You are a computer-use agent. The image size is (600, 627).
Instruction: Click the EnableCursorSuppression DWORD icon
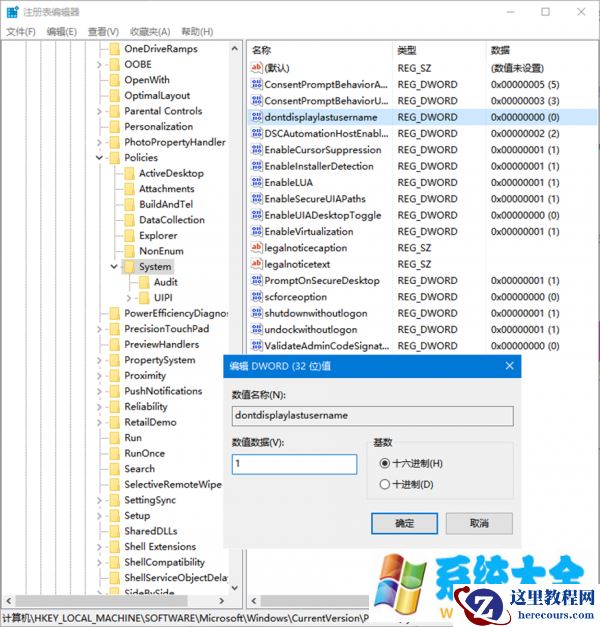(256, 150)
